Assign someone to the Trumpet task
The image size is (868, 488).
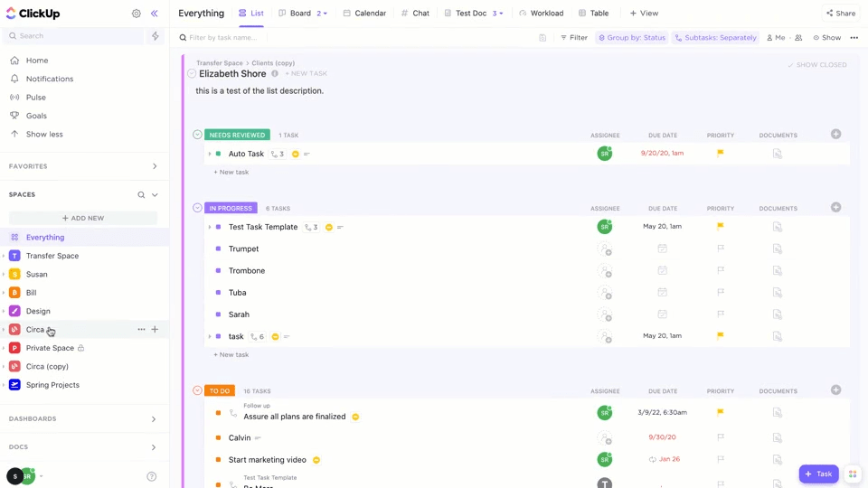605,249
